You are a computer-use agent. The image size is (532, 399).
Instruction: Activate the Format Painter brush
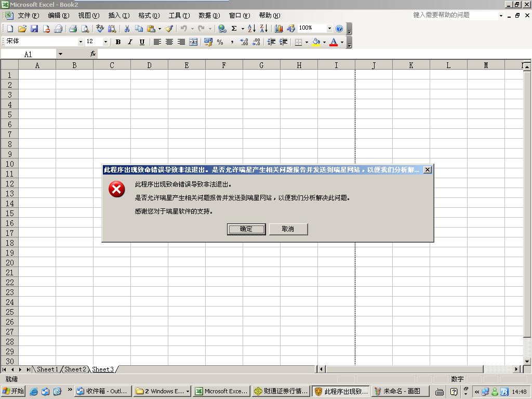pyautogui.click(x=169, y=29)
